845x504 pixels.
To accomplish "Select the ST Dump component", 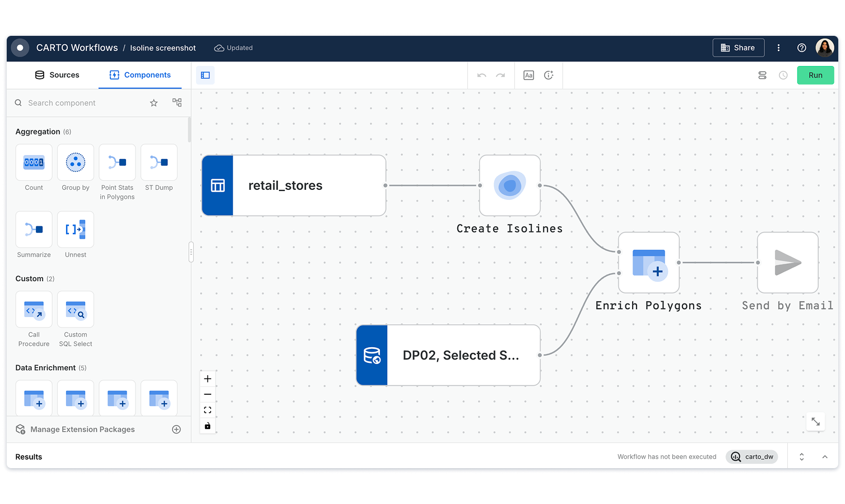I will tap(159, 162).
